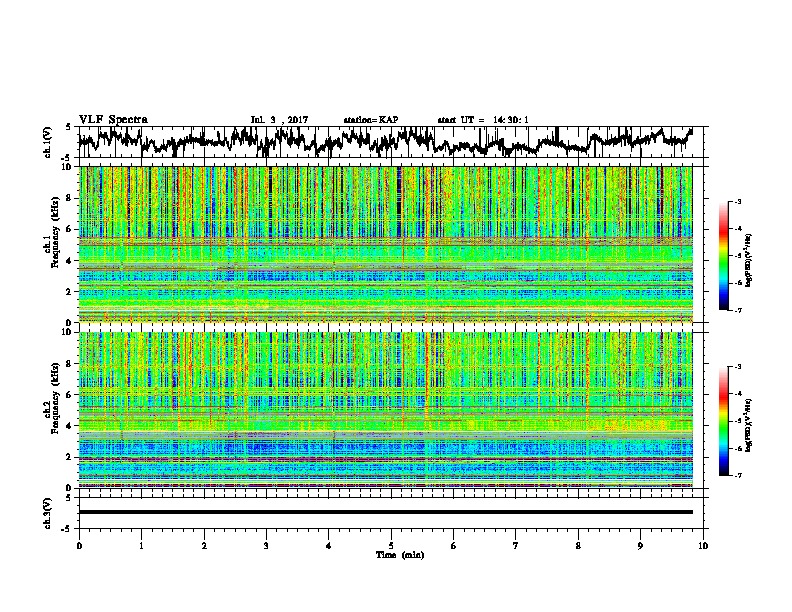This screenshot has height=612, width=792.
Task: Click the thick black ch.3 trace line
Action: coord(386,512)
